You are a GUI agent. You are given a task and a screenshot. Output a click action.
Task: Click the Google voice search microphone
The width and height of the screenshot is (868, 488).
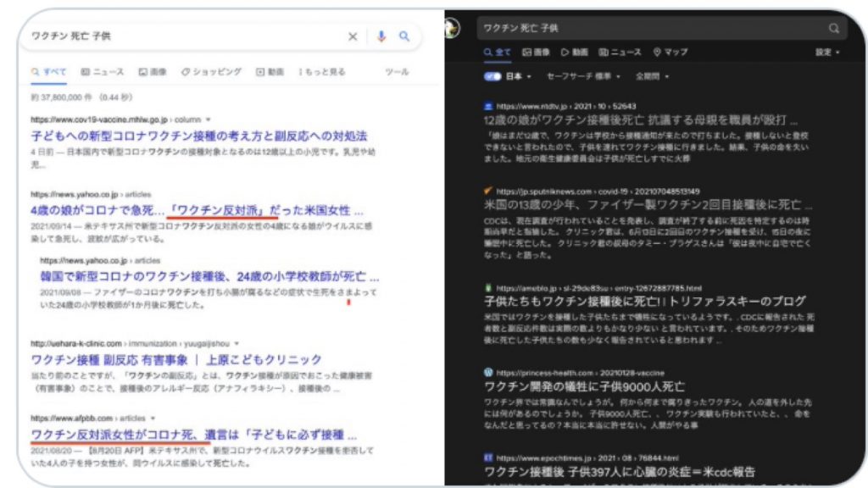(381, 36)
